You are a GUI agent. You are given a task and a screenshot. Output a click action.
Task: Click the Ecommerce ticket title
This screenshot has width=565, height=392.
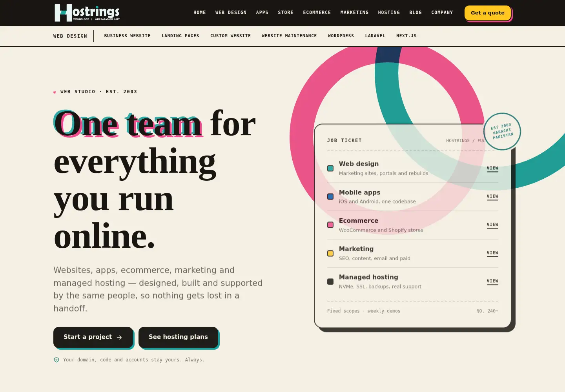[x=359, y=221]
